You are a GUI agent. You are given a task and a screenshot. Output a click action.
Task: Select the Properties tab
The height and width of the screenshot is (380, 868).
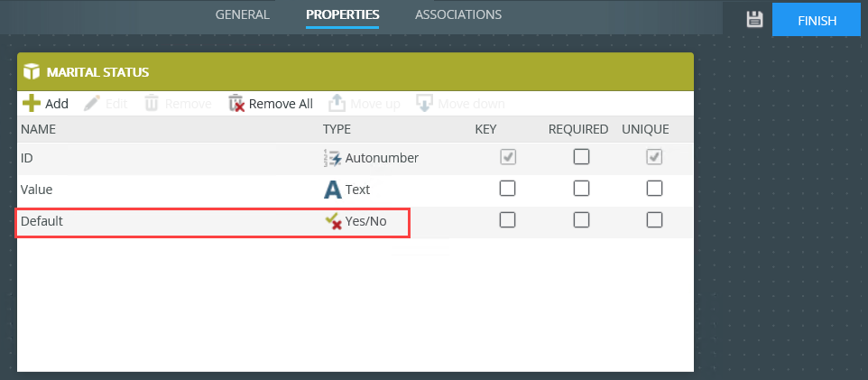342,14
